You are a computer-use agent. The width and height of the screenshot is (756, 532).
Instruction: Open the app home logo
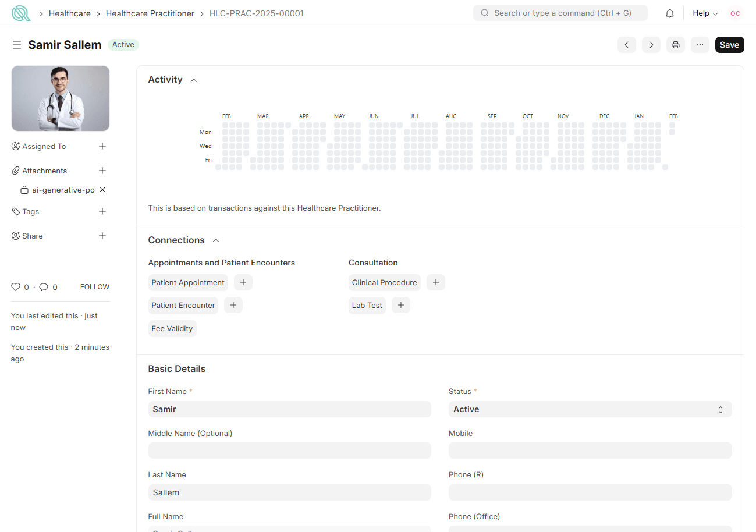point(21,13)
